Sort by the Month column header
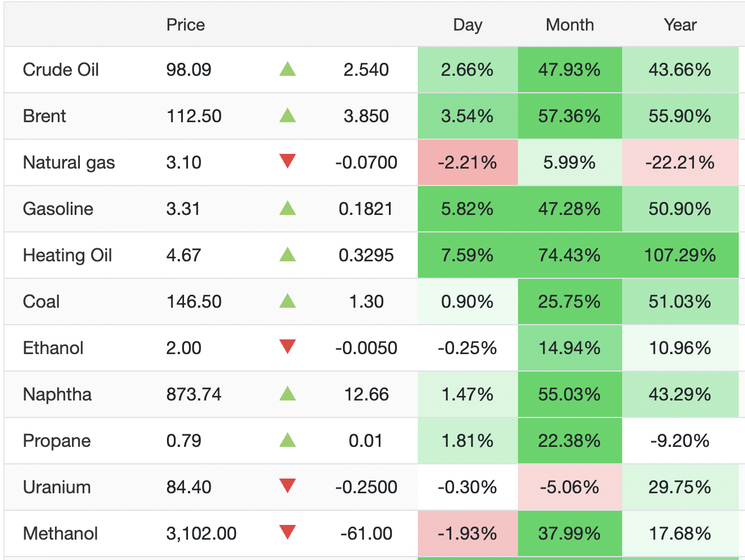Image resolution: width=745 pixels, height=560 pixels. [x=570, y=25]
